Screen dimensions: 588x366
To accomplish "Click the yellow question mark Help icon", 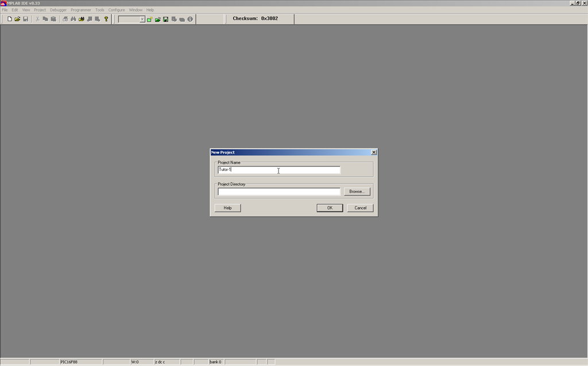I will [106, 19].
